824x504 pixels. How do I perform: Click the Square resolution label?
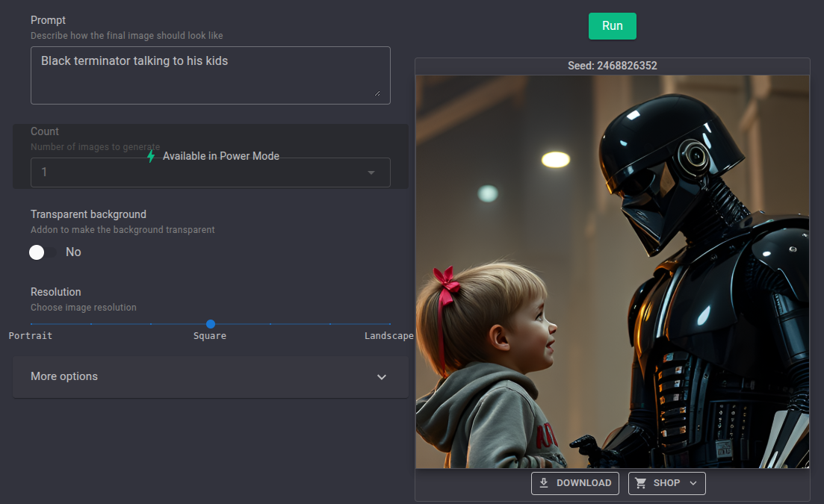(210, 336)
